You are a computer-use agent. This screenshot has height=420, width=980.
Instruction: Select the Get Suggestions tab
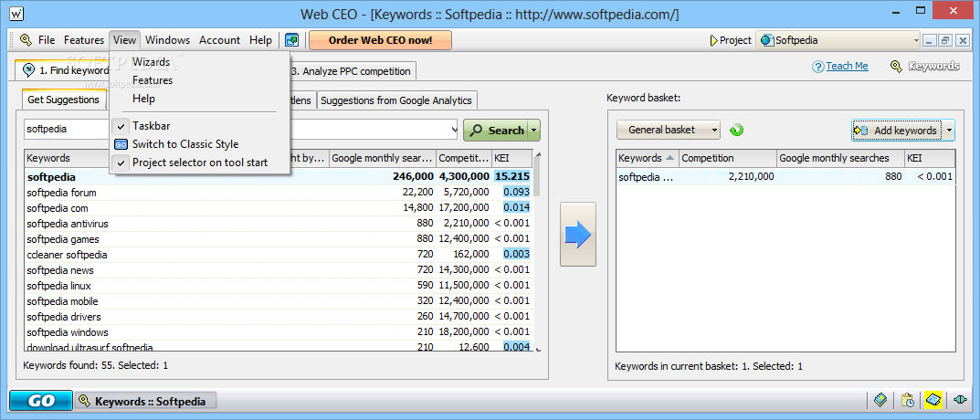[x=63, y=100]
